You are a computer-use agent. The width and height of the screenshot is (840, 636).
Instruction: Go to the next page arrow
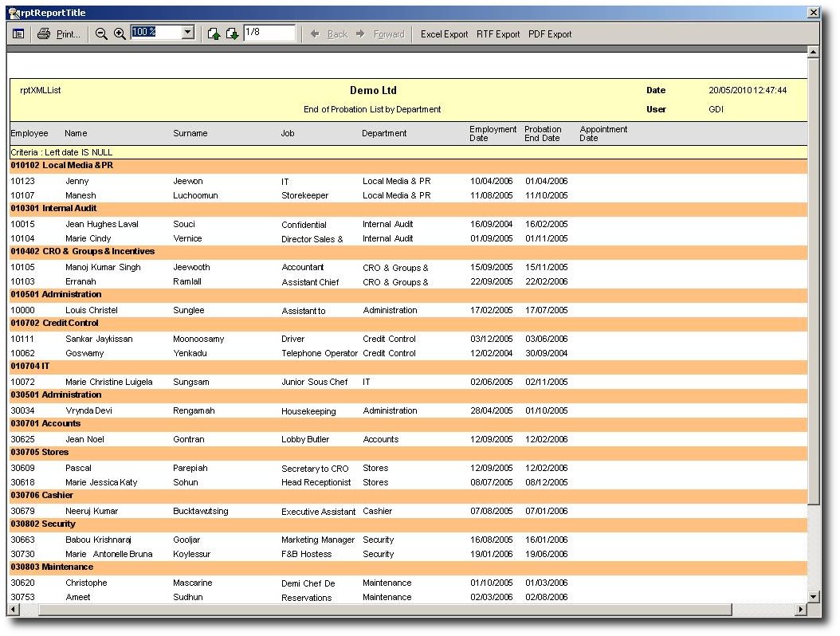pos(232,33)
